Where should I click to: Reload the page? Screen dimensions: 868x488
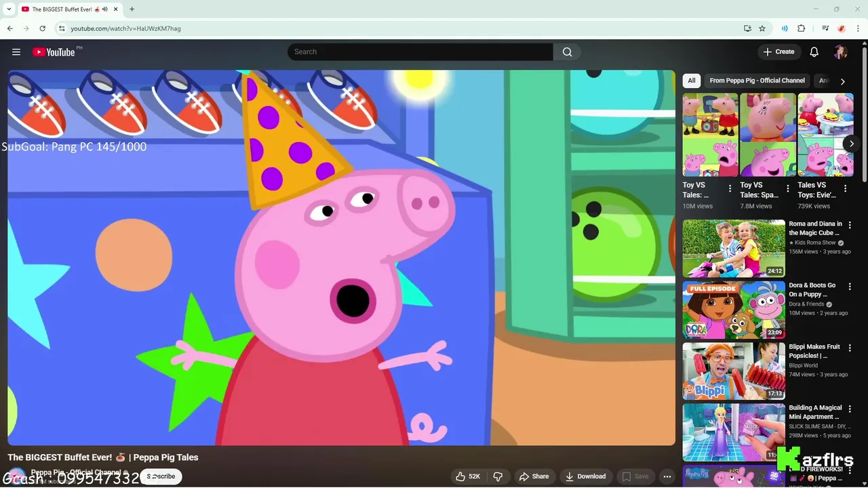(42, 28)
